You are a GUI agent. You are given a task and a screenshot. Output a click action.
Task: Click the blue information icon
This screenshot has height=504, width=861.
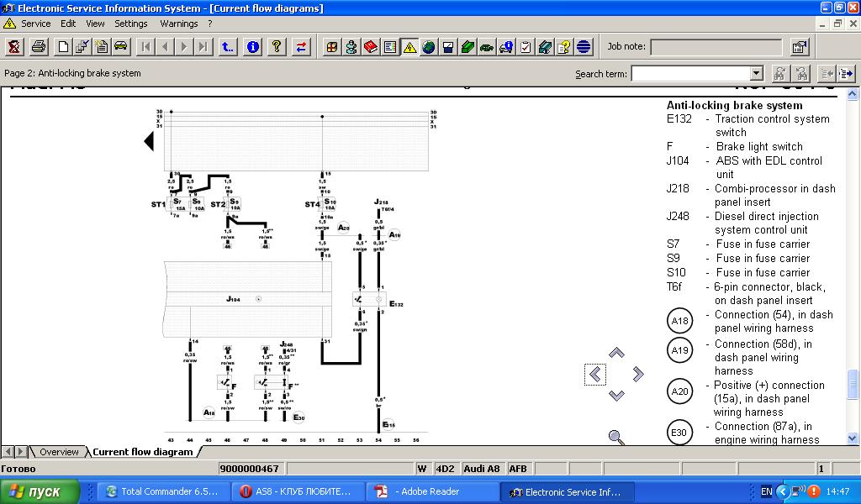[x=253, y=47]
